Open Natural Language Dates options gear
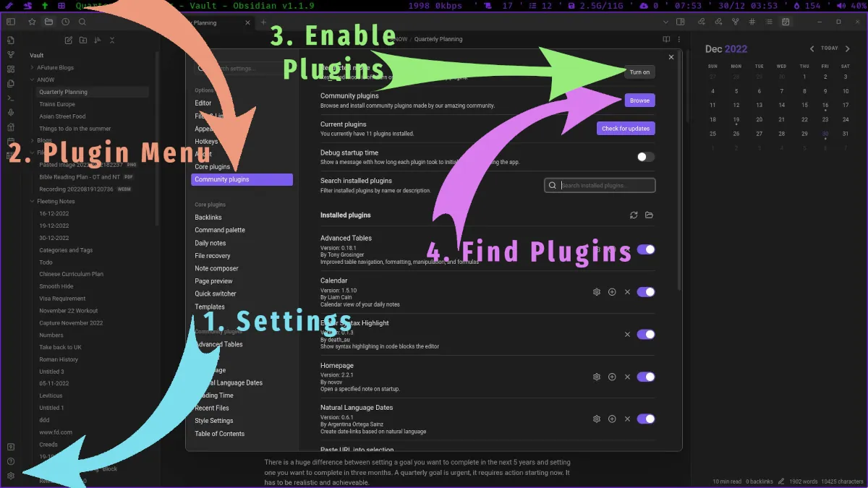 tap(597, 419)
